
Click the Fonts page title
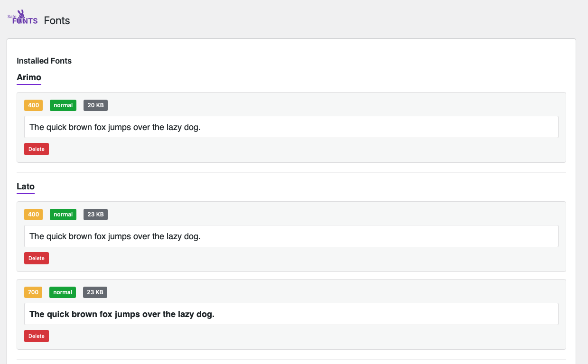coord(56,20)
